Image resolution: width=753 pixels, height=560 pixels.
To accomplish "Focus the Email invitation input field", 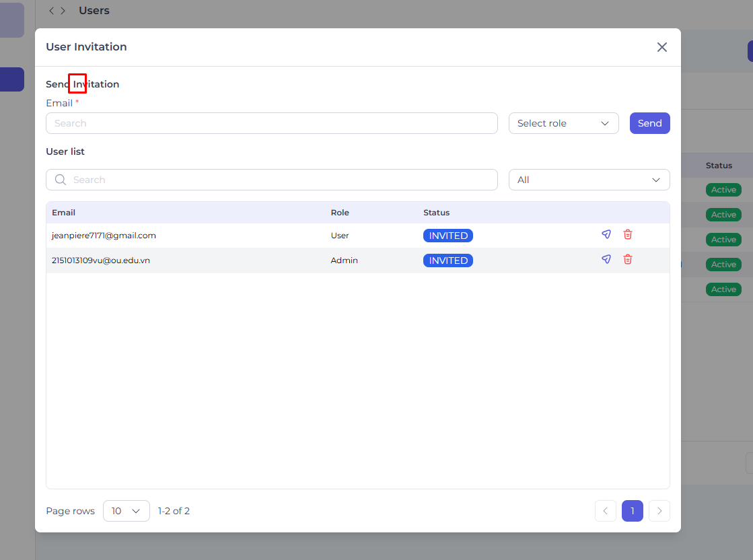I will [x=271, y=123].
